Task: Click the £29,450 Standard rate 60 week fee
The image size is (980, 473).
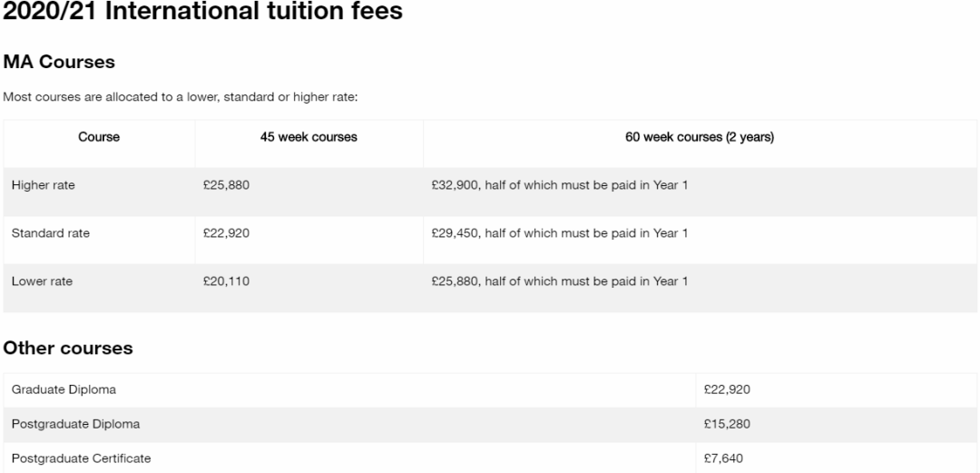Action: click(x=559, y=233)
